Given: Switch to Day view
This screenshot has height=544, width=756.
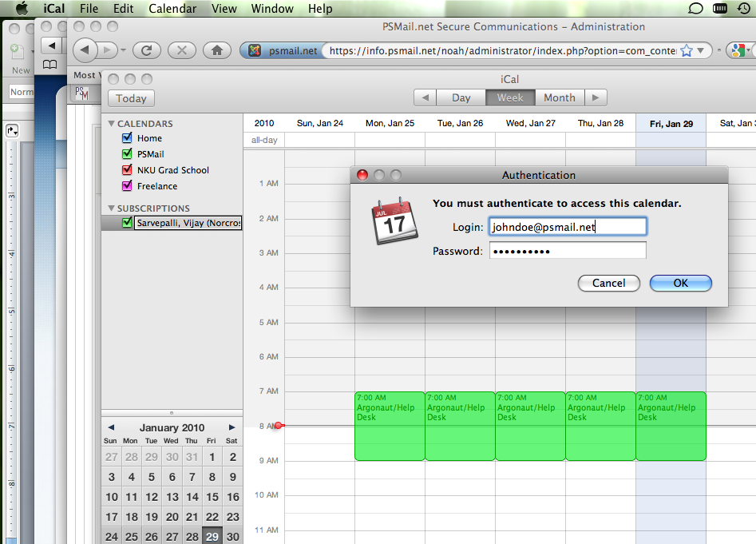Looking at the screenshot, I should [461, 97].
